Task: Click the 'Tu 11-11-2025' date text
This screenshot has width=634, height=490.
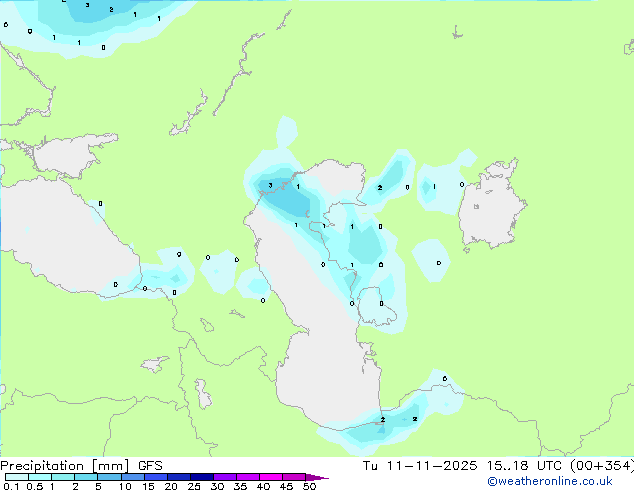Action: [420, 466]
